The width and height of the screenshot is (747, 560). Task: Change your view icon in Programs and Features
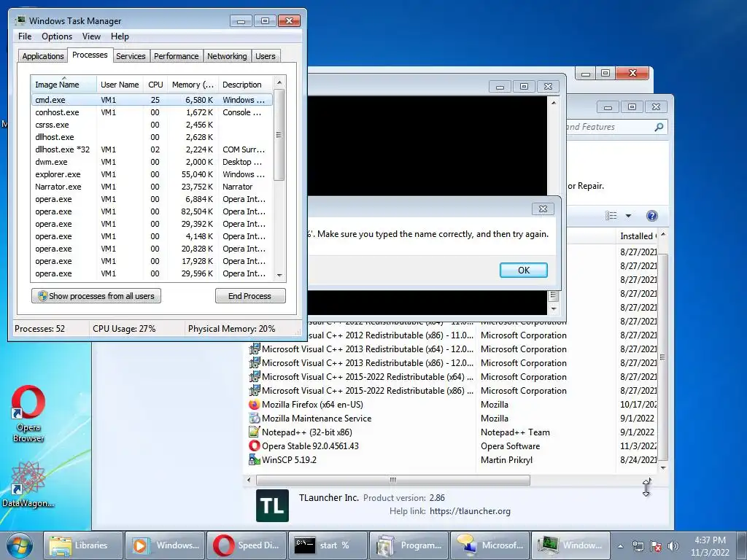pos(611,216)
